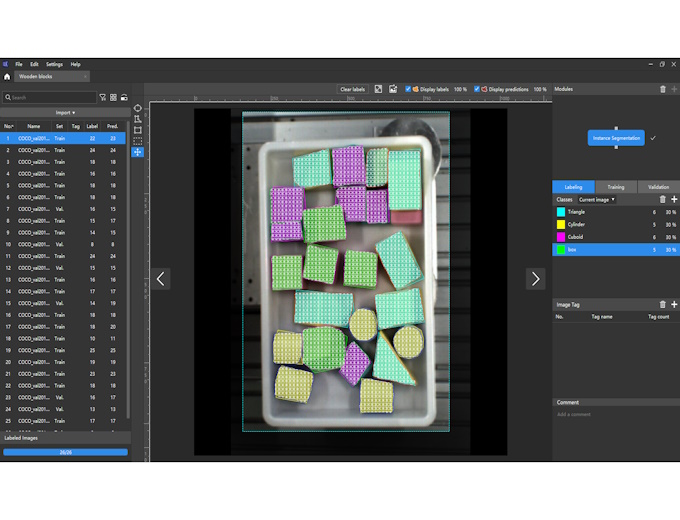Screen dimensions: 680x520
Task: Click the green box class color swatch
Action: tap(561, 250)
